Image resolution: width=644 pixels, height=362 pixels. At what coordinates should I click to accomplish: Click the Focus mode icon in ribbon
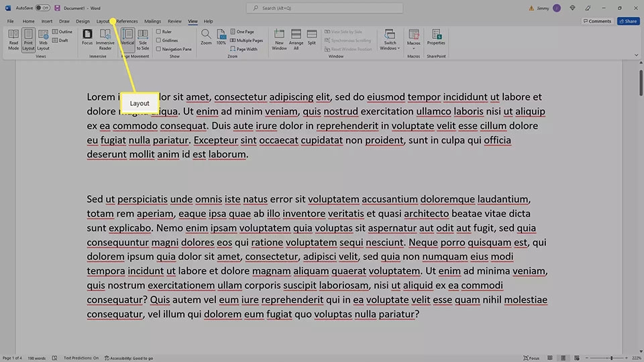coord(87,37)
